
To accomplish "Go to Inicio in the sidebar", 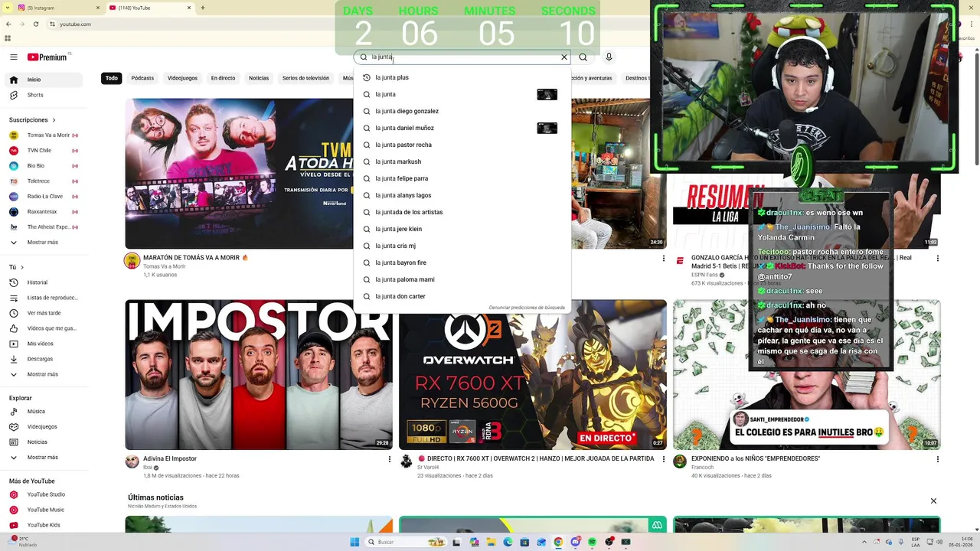I will (x=43, y=80).
